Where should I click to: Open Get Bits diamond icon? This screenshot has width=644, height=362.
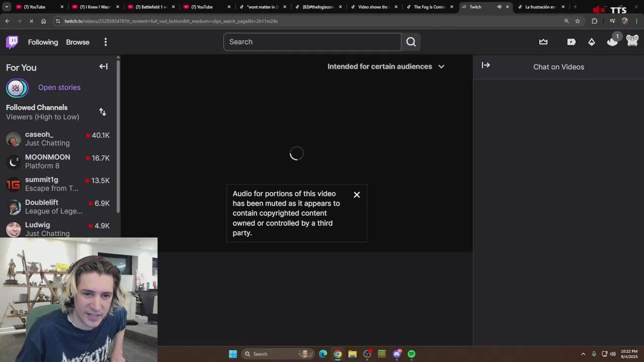(x=592, y=42)
